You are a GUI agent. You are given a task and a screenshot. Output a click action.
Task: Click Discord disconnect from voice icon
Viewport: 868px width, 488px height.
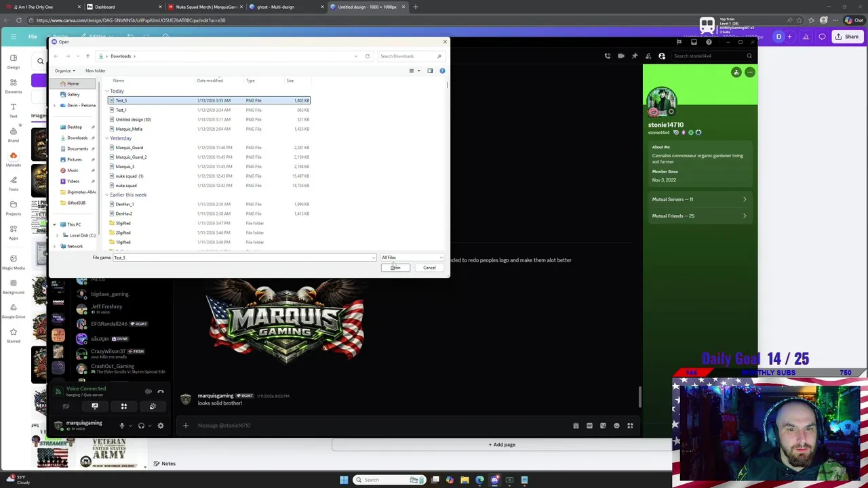tap(161, 392)
